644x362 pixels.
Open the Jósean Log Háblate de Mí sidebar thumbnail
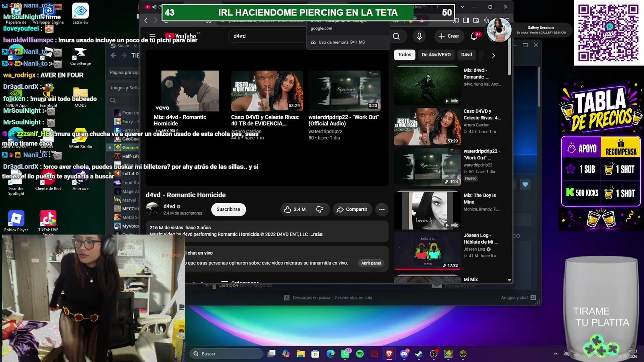427,250
